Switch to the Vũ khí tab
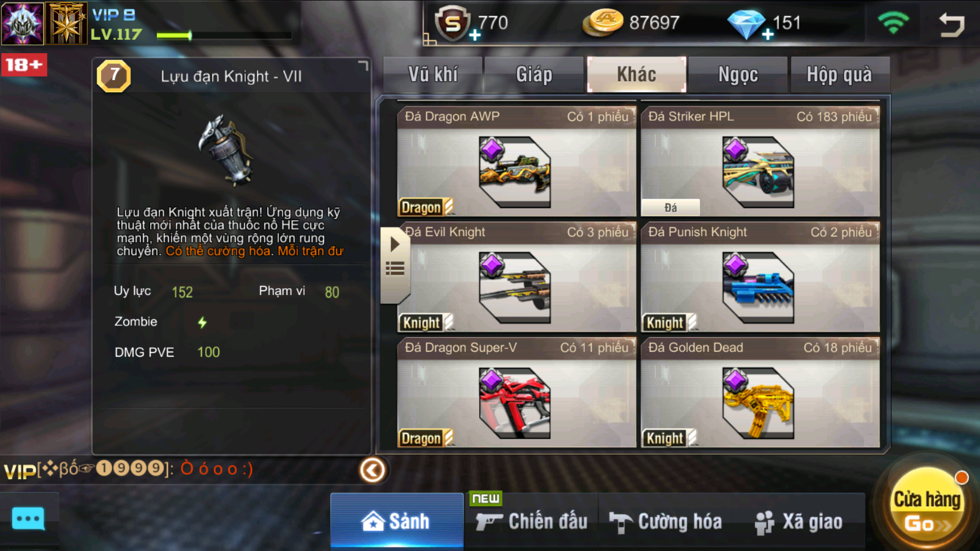Screen dimensions: 980x551 [433, 74]
